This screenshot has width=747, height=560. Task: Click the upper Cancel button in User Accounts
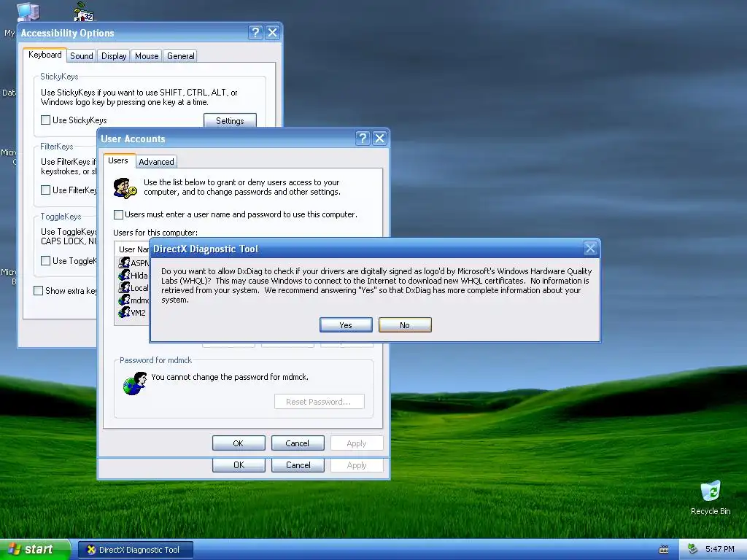(298, 443)
